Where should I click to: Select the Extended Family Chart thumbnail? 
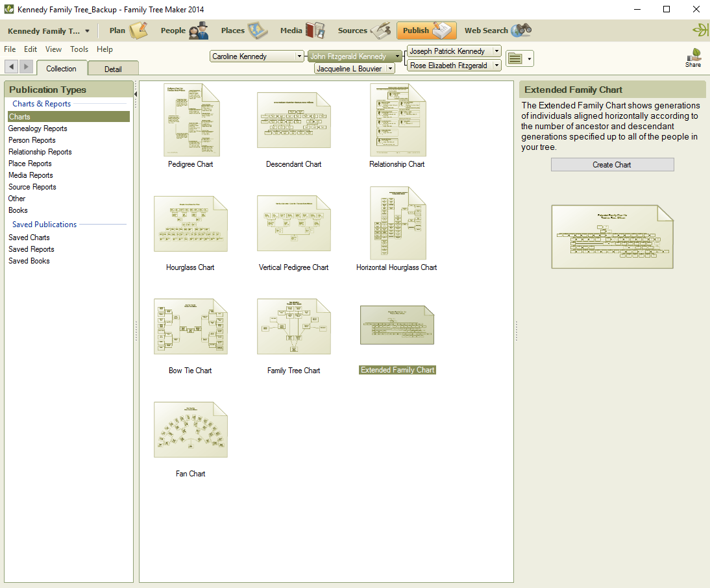click(397, 325)
